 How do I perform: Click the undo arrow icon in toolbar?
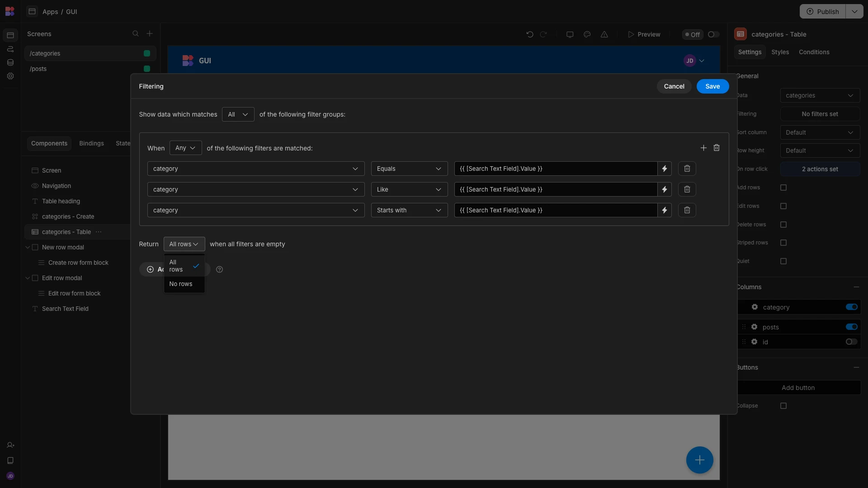click(x=530, y=34)
